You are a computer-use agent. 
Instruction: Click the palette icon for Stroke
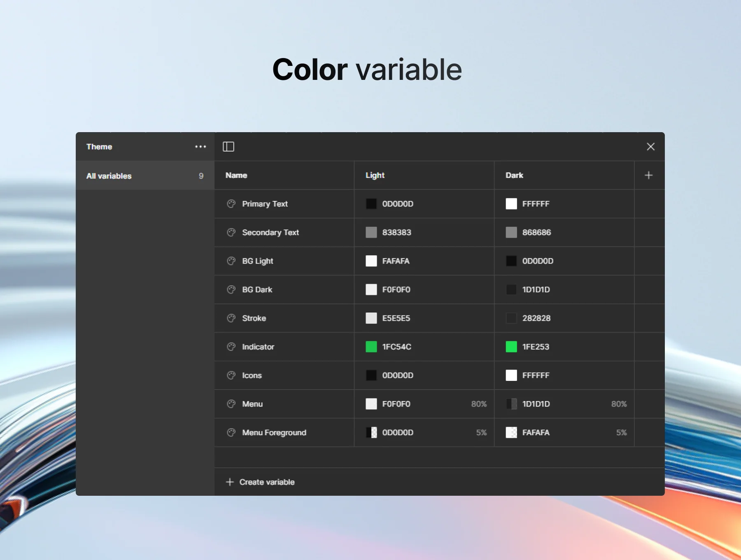(x=231, y=318)
